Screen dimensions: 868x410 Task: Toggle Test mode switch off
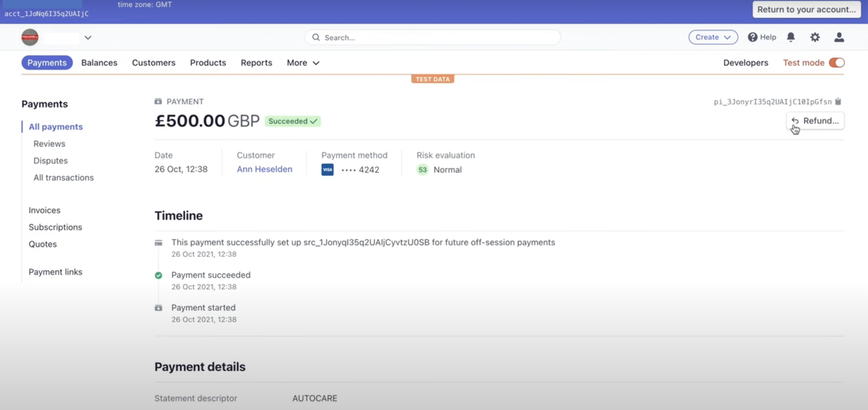(836, 63)
